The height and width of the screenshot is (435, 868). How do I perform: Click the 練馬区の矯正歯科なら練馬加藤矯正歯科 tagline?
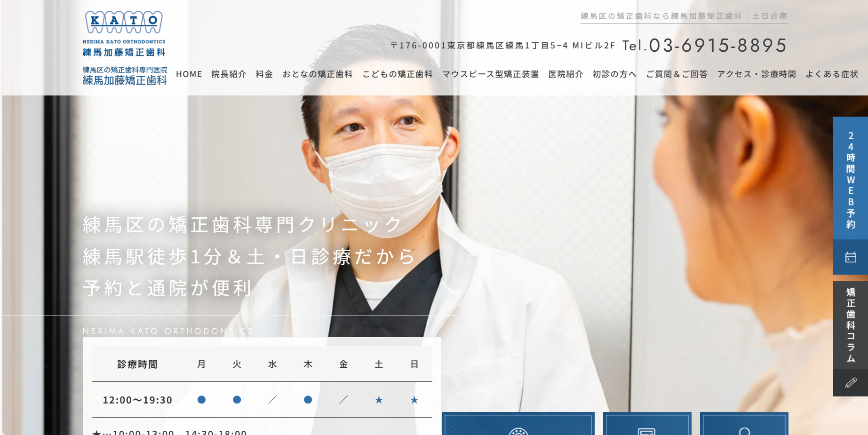click(x=684, y=16)
